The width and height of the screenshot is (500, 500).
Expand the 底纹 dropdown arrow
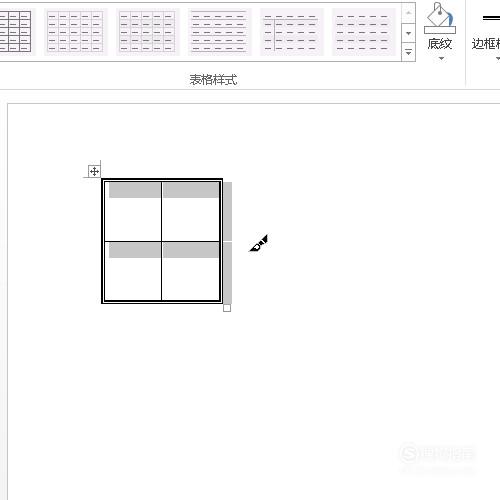point(441,59)
